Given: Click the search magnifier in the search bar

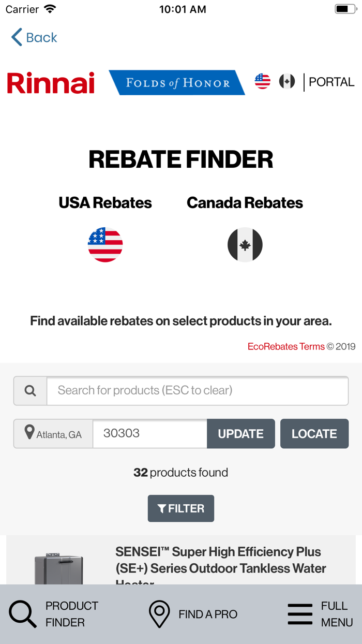Looking at the screenshot, I should [x=30, y=390].
